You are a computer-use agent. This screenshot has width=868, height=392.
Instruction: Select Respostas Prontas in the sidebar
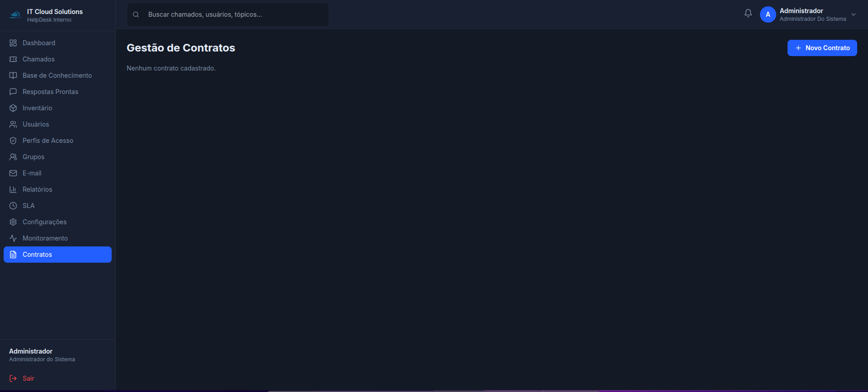(57, 92)
